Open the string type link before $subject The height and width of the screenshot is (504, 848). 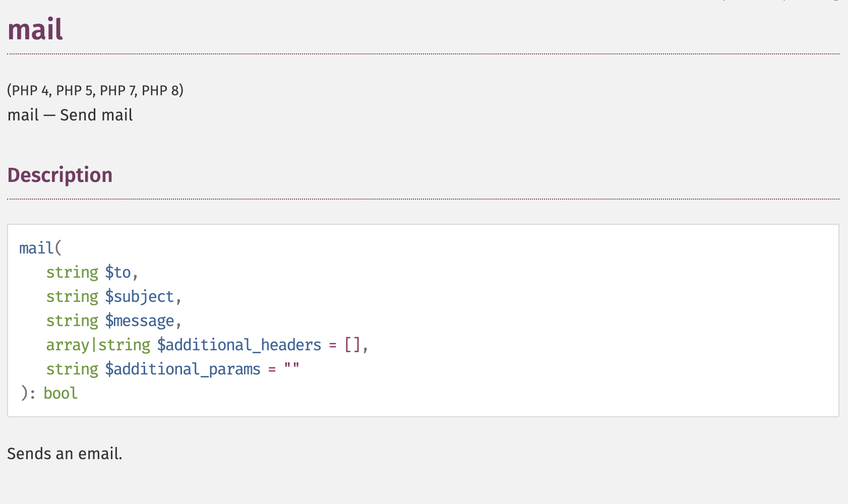point(72,296)
